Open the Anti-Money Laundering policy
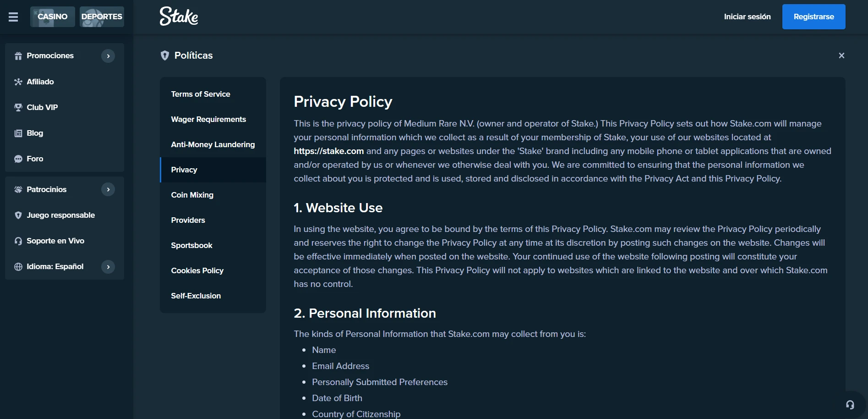The width and height of the screenshot is (868, 419). coord(213,144)
